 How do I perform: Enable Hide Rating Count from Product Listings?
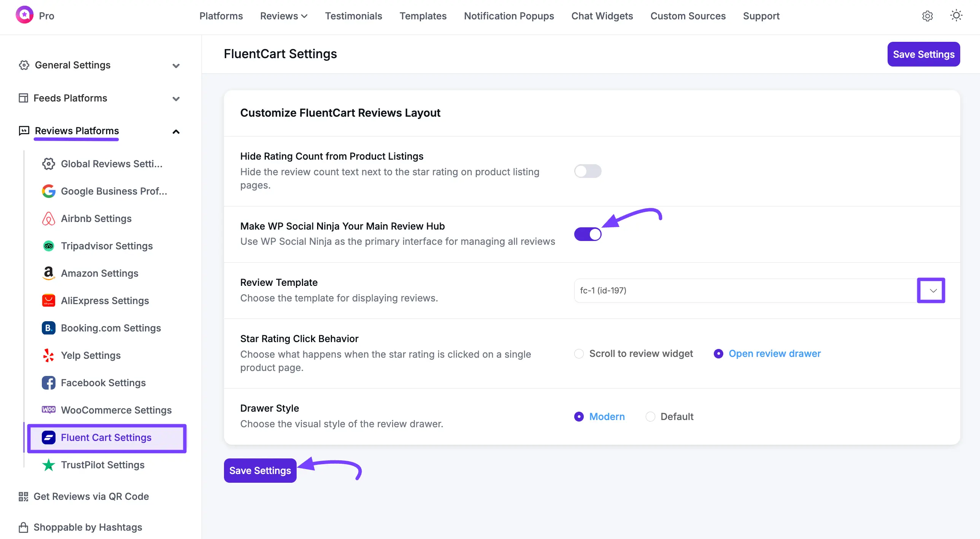[588, 171]
